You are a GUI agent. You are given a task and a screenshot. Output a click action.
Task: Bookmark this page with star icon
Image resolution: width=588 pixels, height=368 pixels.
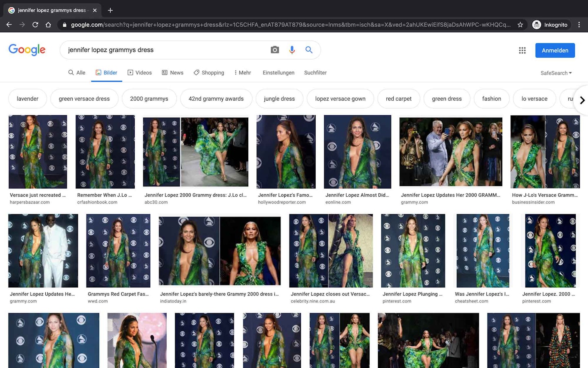pyautogui.click(x=520, y=25)
